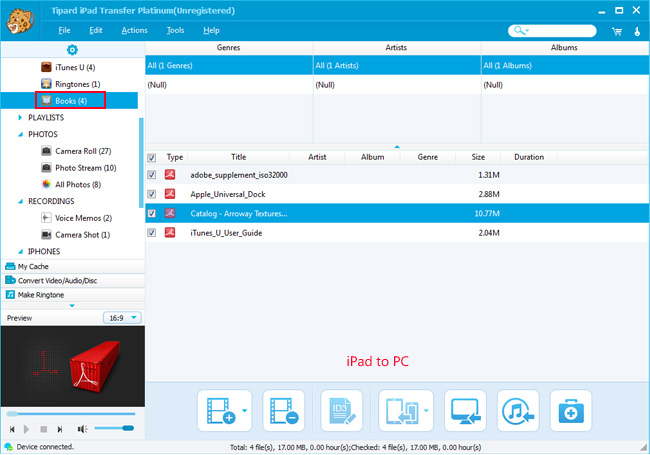This screenshot has width=650, height=455.
Task: Open Photo Stream (10)
Action: 79,168
